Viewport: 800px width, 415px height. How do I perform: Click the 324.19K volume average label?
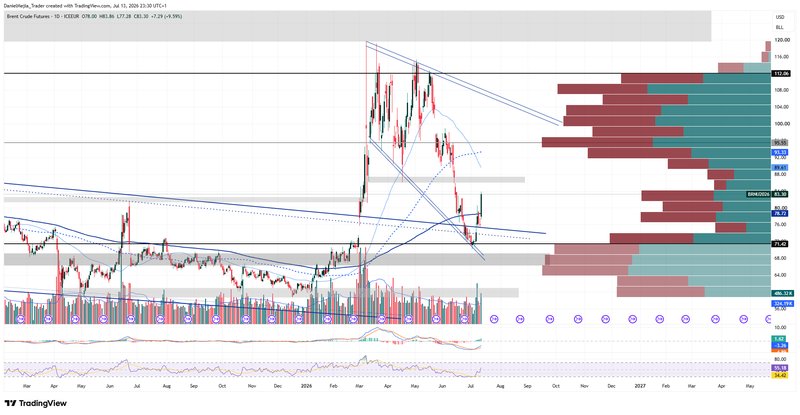(x=782, y=303)
